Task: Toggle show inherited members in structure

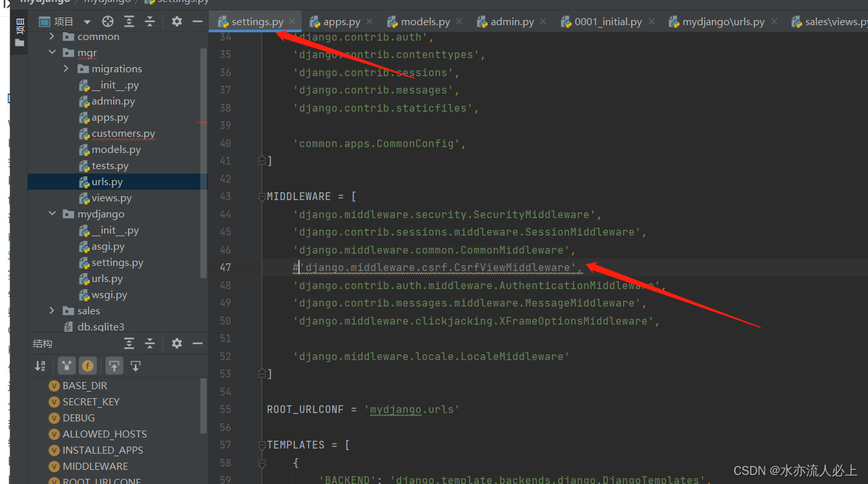Action: point(67,366)
